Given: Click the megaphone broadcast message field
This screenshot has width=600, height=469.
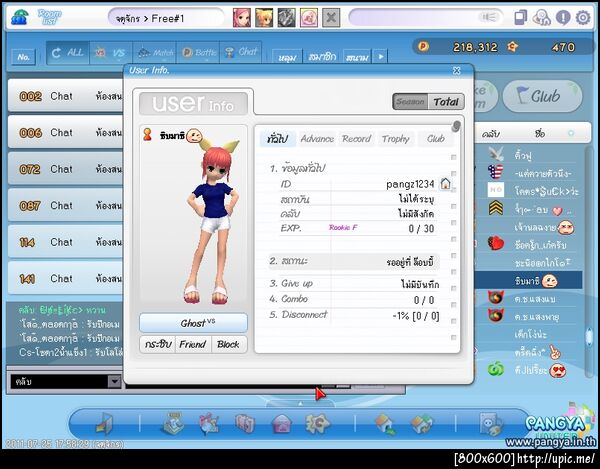Looking at the screenshot, I should point(426,18).
